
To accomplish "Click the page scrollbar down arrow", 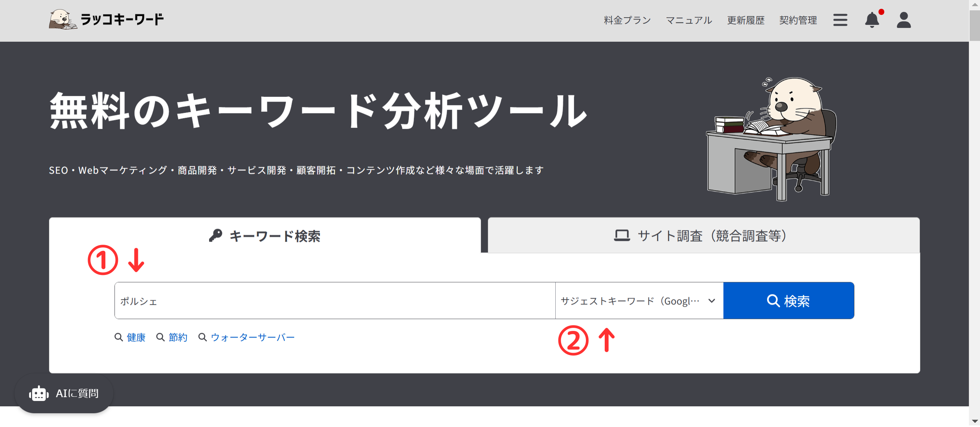I will point(975,421).
